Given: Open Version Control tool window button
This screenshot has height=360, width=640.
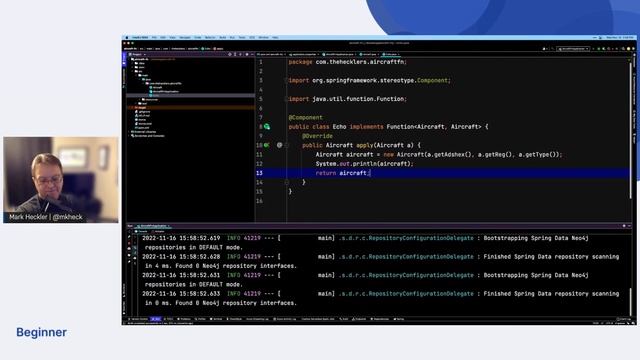Looking at the screenshot, I should click(138, 319).
